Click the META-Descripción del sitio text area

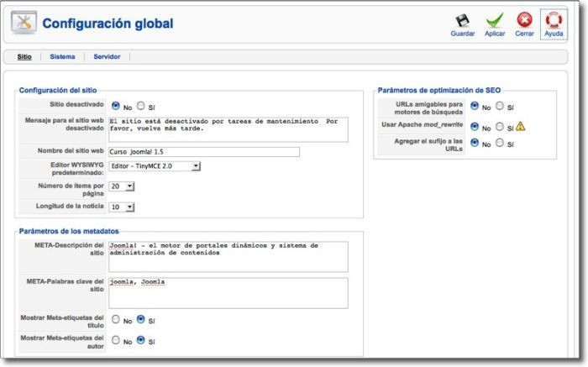[228, 256]
